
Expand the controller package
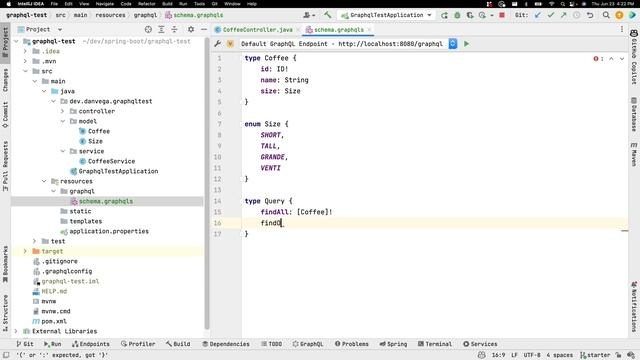(x=63, y=111)
